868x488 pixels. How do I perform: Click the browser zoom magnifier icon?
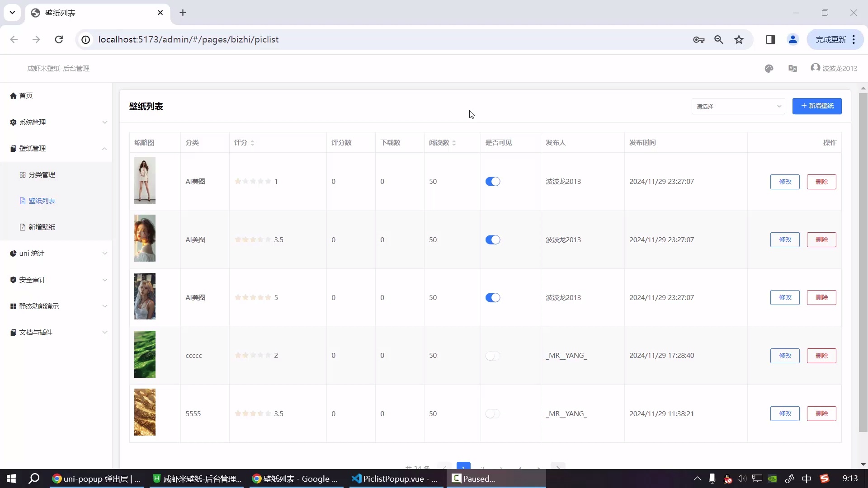click(718, 40)
